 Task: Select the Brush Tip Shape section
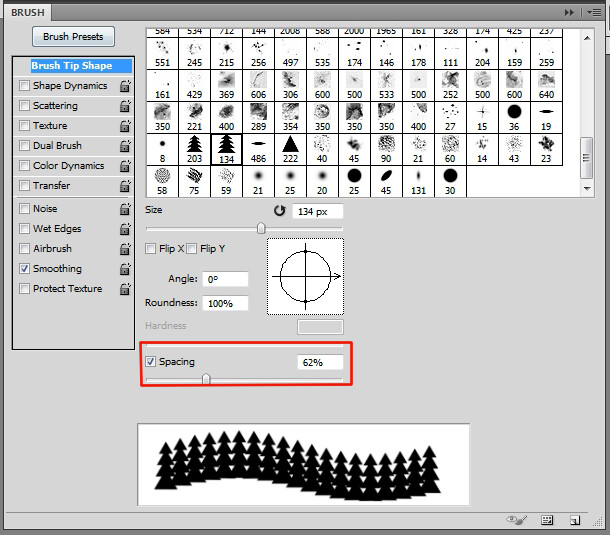(72, 66)
